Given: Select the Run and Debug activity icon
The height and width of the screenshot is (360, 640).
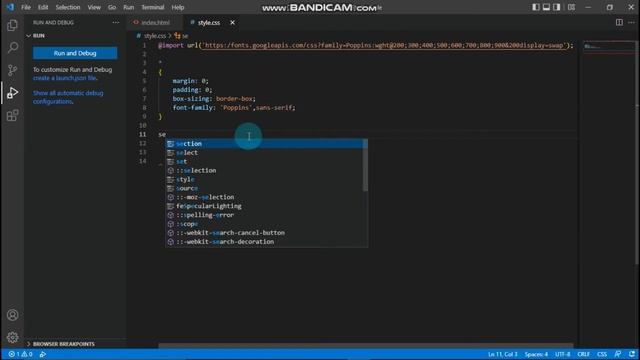Looking at the screenshot, I should click(12, 93).
